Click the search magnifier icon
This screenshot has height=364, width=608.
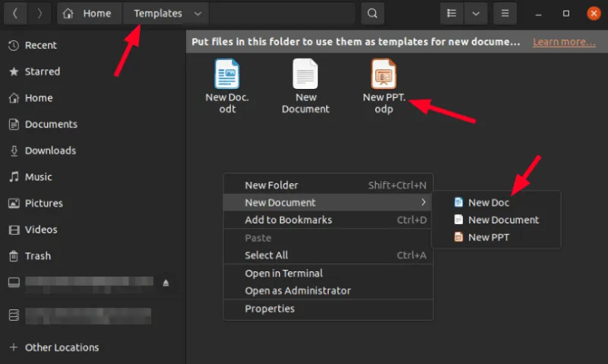(372, 14)
